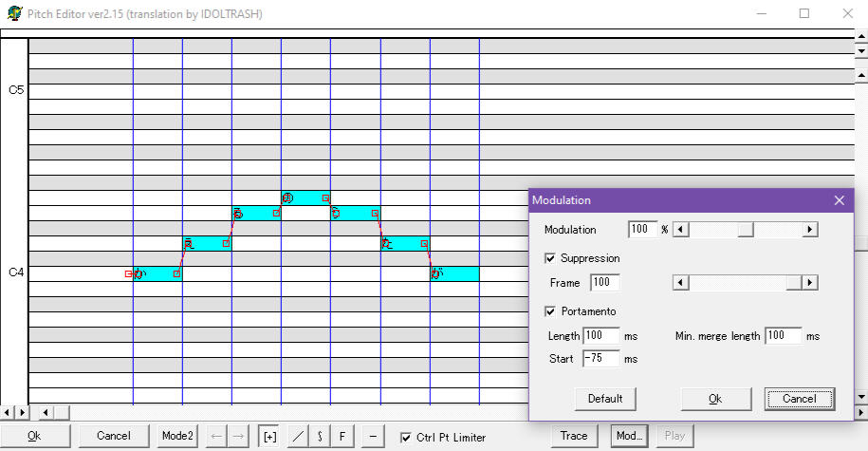Click the Modulation slider thumb
This screenshot has width=868, height=451.
(x=746, y=230)
